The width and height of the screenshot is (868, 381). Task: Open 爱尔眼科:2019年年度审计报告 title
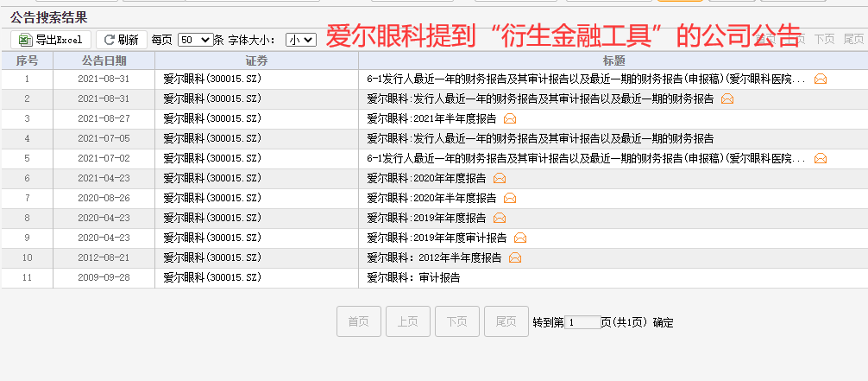pyautogui.click(x=437, y=238)
